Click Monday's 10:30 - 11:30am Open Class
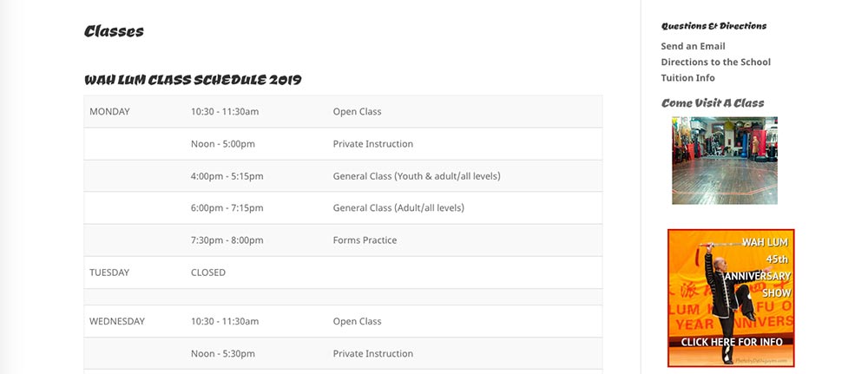Viewport: 868px width, 374px height. 357,112
